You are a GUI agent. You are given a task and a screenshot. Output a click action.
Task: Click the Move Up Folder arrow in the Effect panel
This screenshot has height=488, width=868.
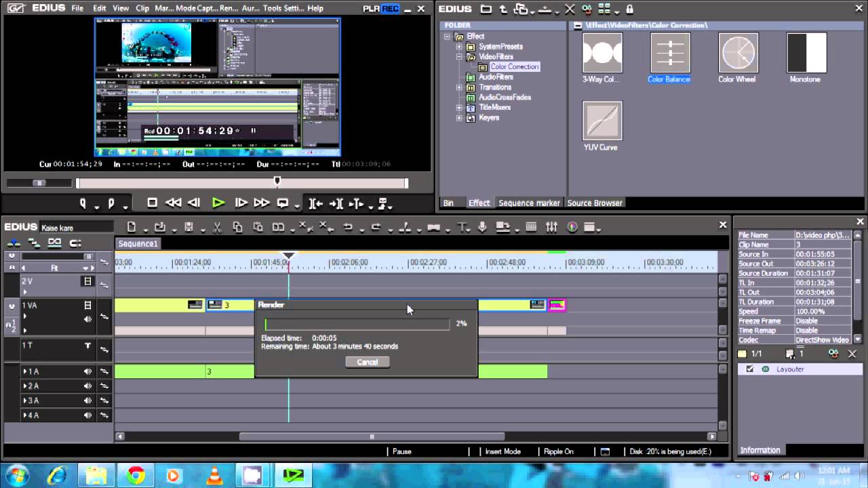(503, 9)
